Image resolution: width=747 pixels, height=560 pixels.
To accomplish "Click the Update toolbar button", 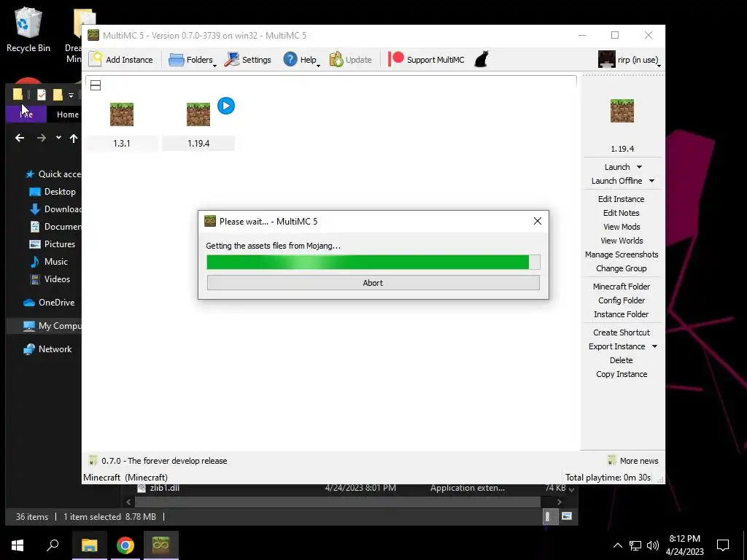I will (x=351, y=60).
